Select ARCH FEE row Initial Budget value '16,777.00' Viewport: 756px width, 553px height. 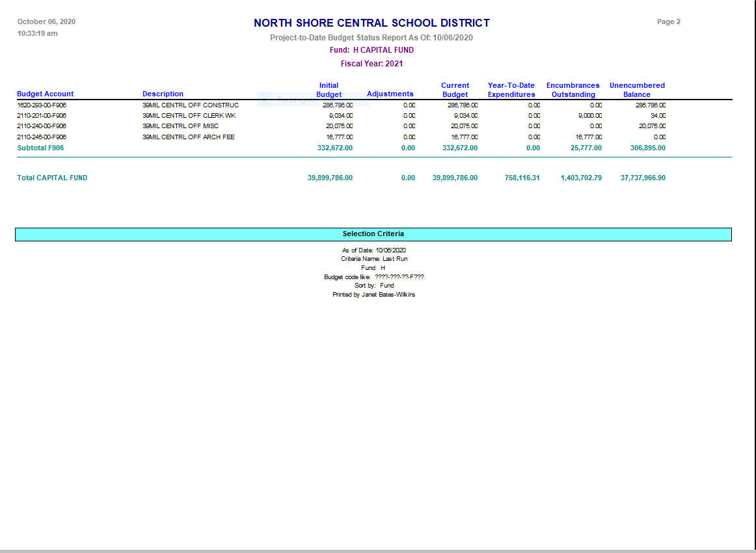[x=340, y=137]
